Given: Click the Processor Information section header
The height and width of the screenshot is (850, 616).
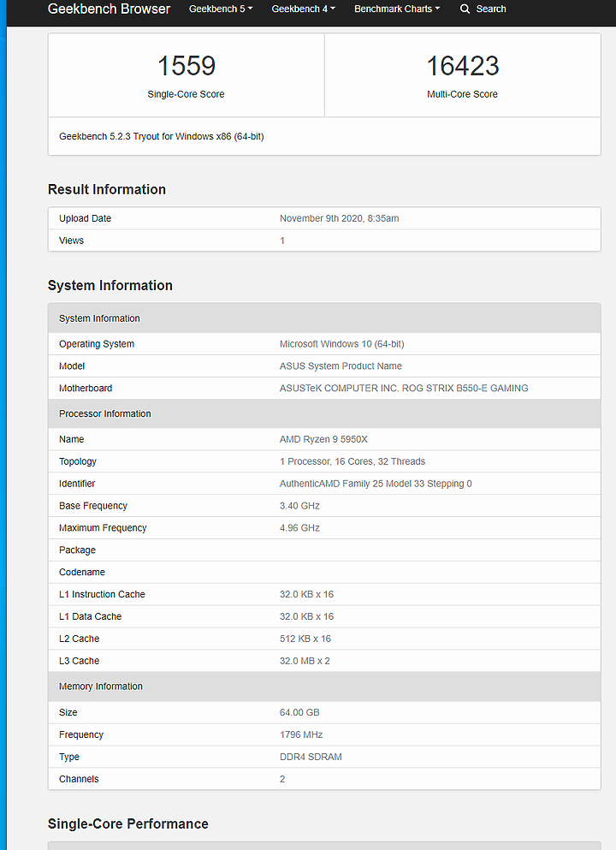Looking at the screenshot, I should pyautogui.click(x=324, y=413).
